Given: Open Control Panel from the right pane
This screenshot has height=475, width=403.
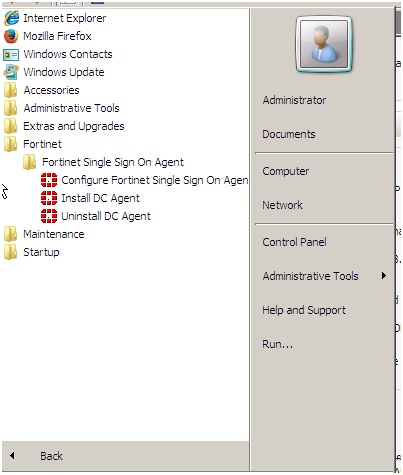Looking at the screenshot, I should pos(294,242).
